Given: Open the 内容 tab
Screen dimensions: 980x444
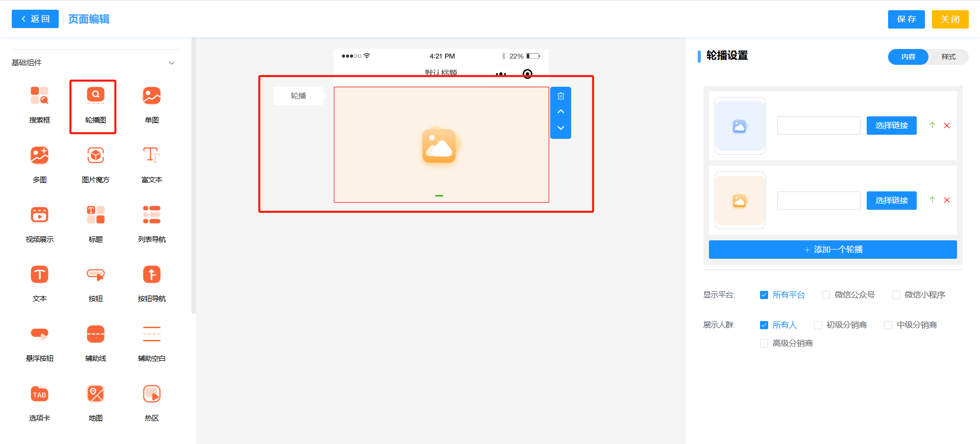Looking at the screenshot, I should coord(908,57).
